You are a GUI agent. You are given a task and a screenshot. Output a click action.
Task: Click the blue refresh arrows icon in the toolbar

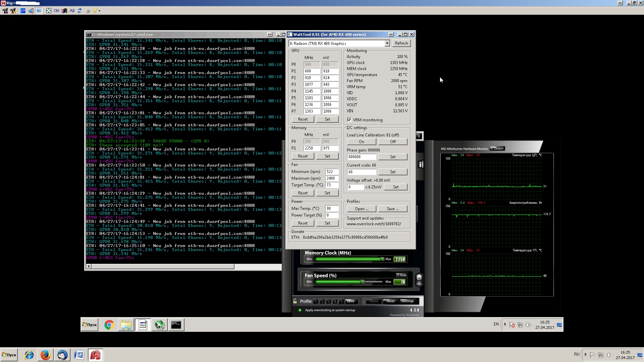(80, 11)
